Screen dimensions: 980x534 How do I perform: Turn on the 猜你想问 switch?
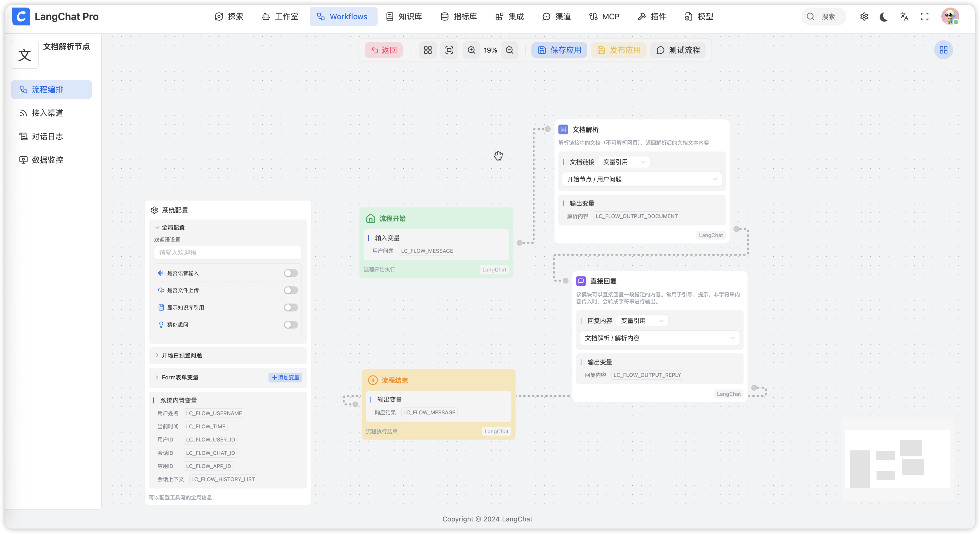coord(291,324)
